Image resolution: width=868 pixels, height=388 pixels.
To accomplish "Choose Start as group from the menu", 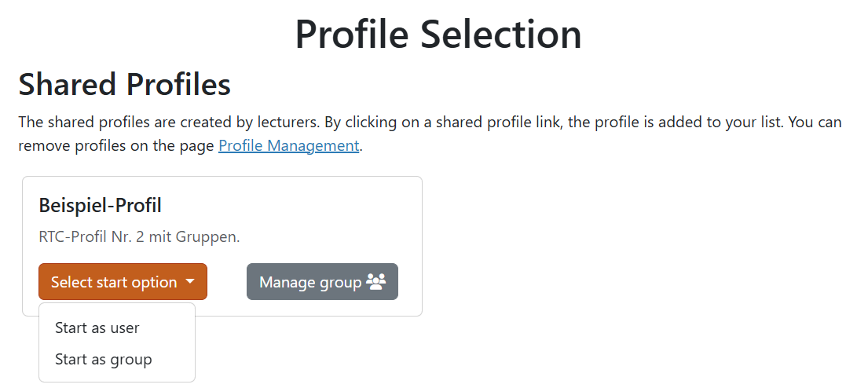I will 103,360.
